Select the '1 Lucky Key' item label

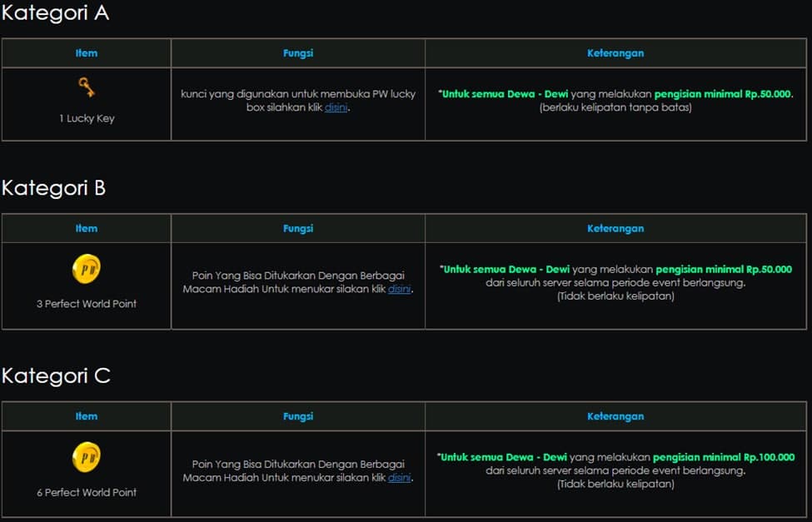tap(87, 118)
